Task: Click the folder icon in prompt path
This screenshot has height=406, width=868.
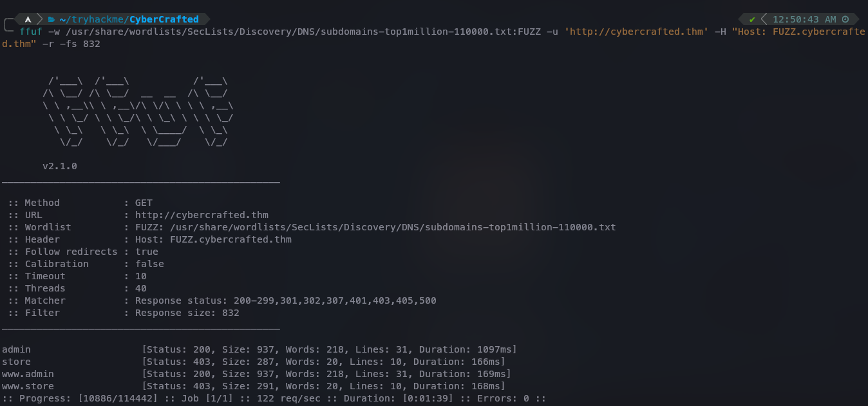Action: pos(51,19)
